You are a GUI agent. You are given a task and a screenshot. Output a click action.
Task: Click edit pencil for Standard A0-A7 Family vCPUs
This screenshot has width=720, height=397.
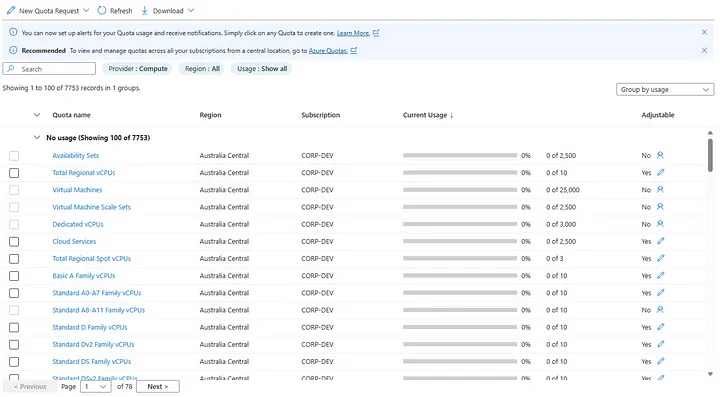coord(660,292)
